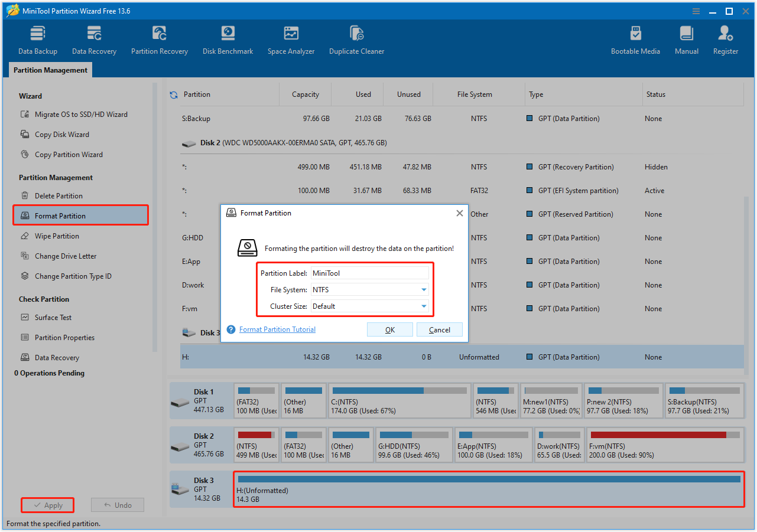Close the Format Partition dialog
The height and width of the screenshot is (532, 757).
click(x=459, y=213)
